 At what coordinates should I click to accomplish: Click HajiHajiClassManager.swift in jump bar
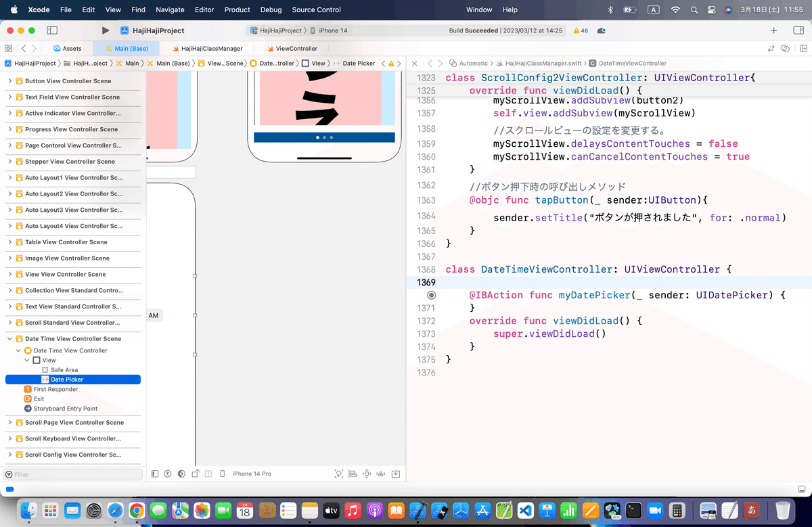[x=539, y=63]
